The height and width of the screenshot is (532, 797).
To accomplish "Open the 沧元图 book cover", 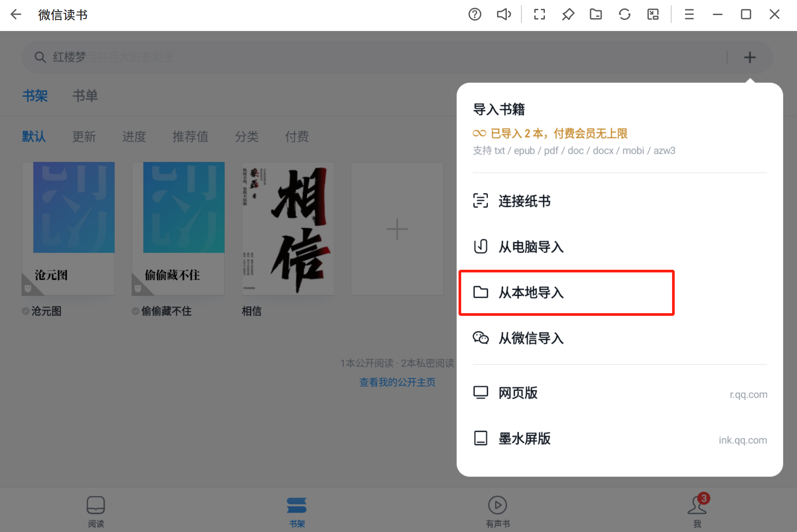I will pyautogui.click(x=68, y=229).
